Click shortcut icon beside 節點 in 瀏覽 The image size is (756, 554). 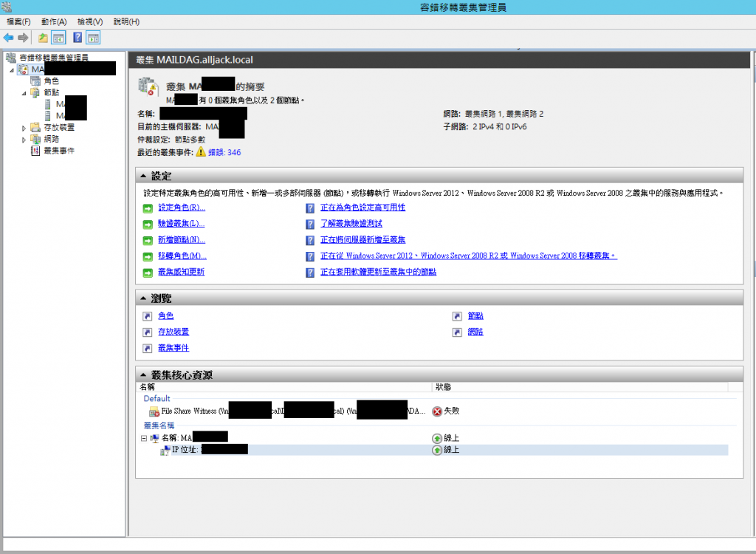tap(457, 317)
